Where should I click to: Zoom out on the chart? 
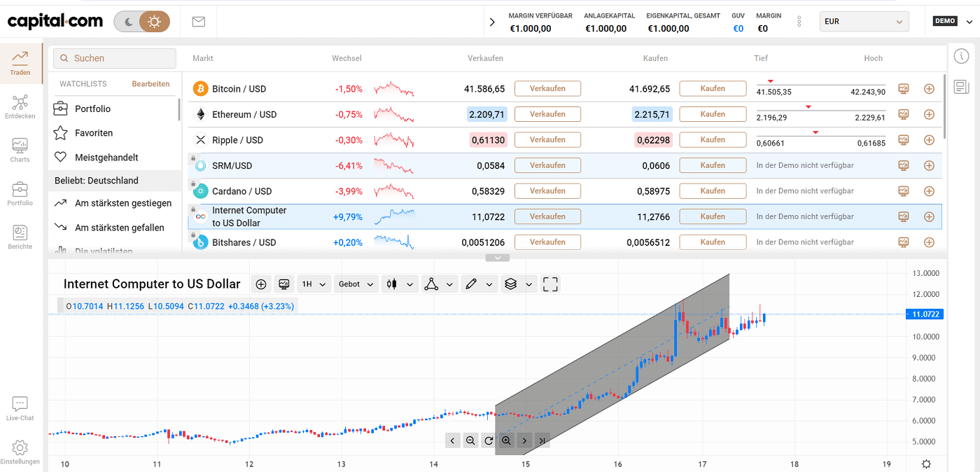tap(470, 440)
